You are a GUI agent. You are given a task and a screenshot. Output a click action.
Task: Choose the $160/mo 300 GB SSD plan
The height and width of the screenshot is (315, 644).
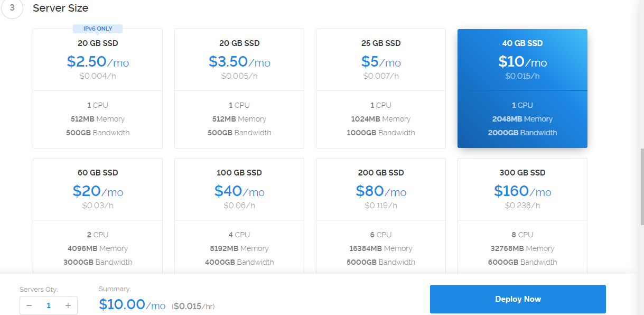[x=522, y=191]
